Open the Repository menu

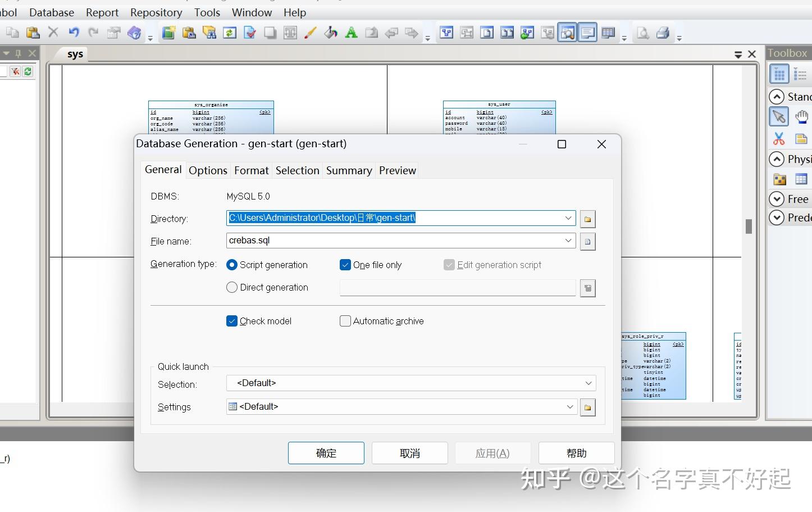point(156,12)
